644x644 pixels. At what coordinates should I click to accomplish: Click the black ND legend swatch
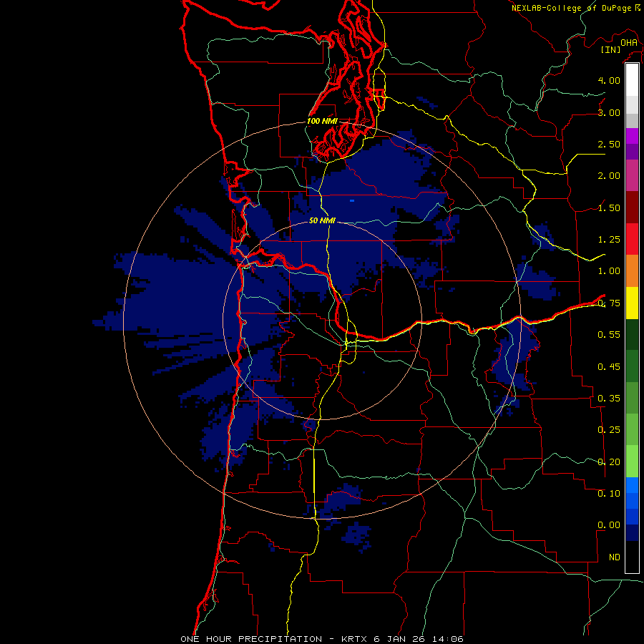[x=632, y=557]
